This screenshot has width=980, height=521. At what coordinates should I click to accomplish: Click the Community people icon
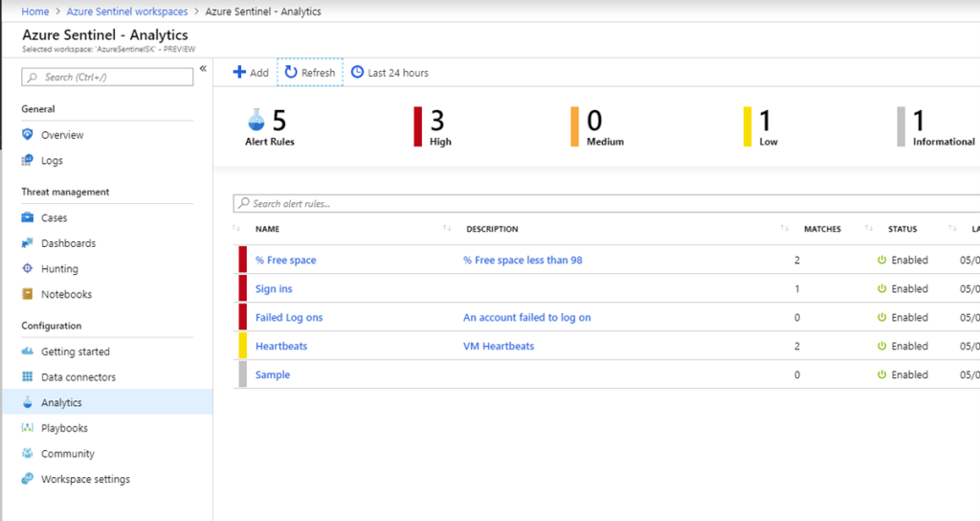27,453
